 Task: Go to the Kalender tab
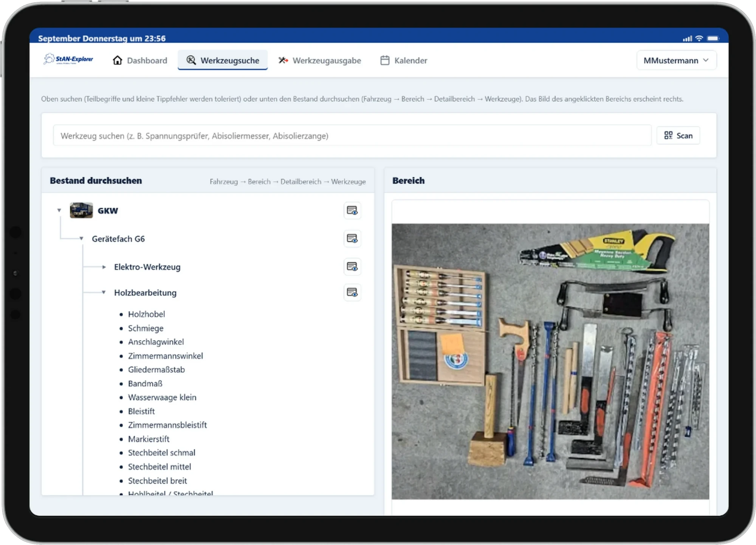[x=404, y=60]
